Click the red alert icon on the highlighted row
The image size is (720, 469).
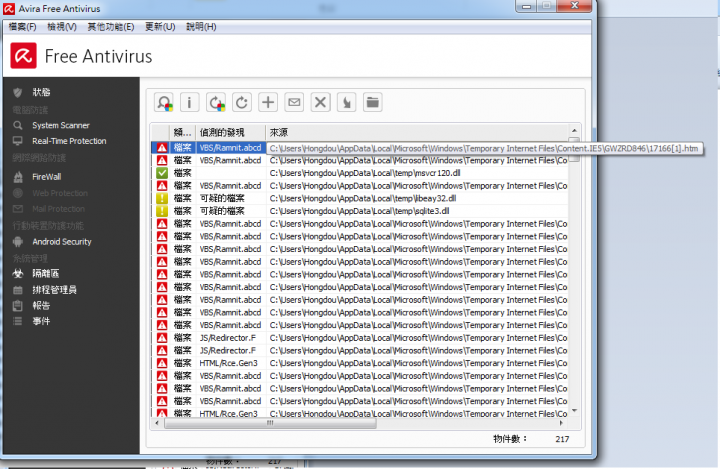click(x=162, y=148)
